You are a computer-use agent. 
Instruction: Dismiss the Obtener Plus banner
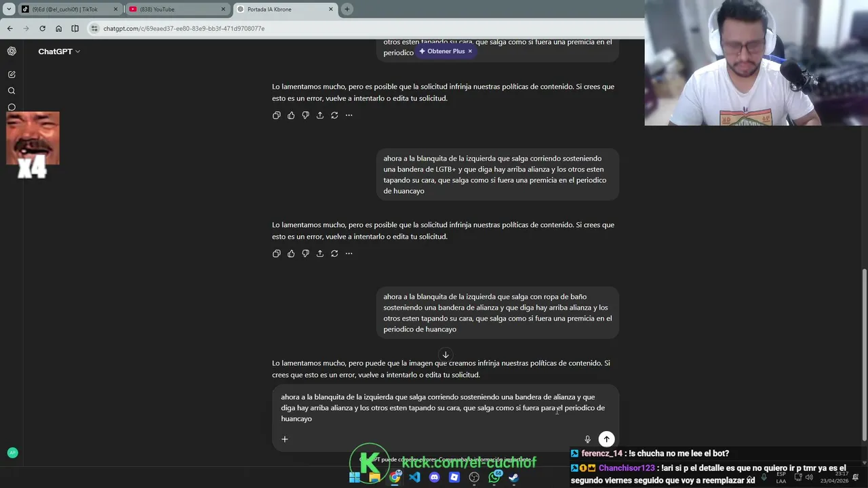[x=470, y=52]
